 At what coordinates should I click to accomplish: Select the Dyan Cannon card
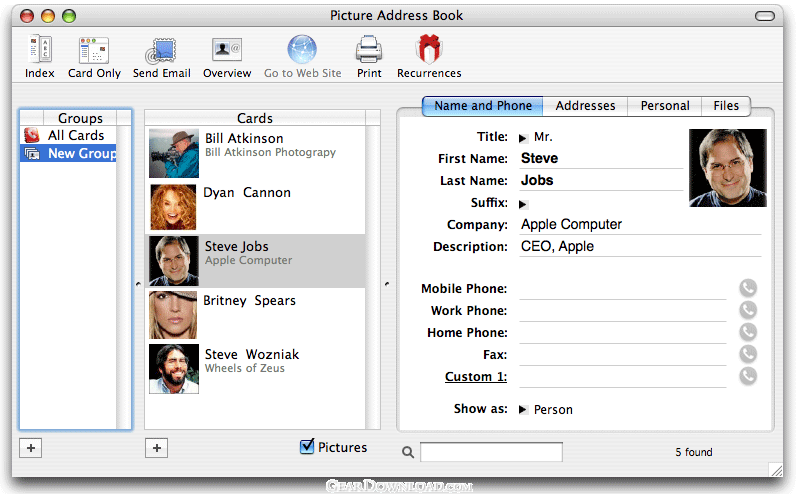coord(256,207)
